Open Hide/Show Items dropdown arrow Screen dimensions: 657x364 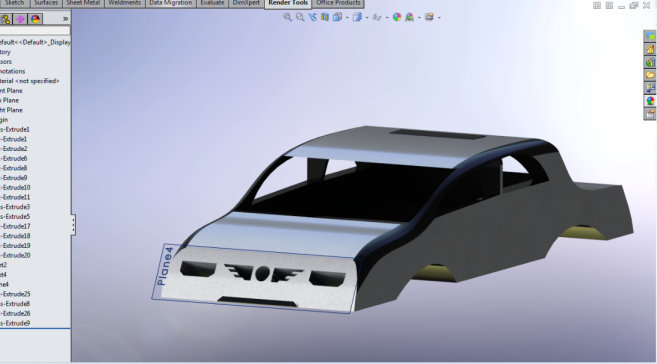click(x=387, y=18)
